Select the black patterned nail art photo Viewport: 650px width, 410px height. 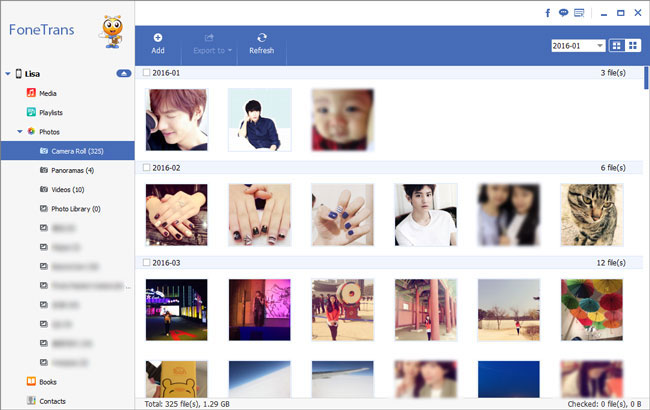coord(260,215)
